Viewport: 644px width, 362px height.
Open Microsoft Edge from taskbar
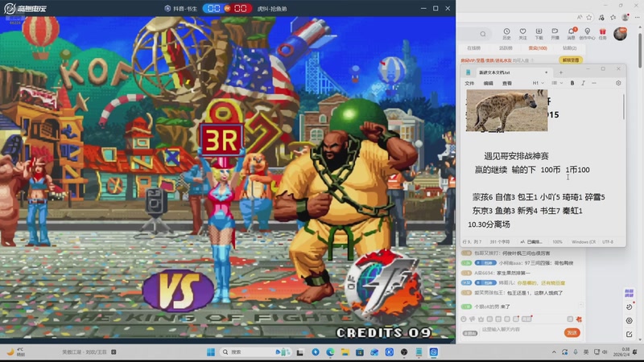click(330, 352)
